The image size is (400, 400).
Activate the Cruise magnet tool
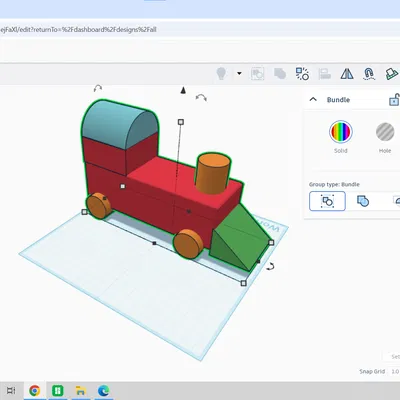[369, 74]
